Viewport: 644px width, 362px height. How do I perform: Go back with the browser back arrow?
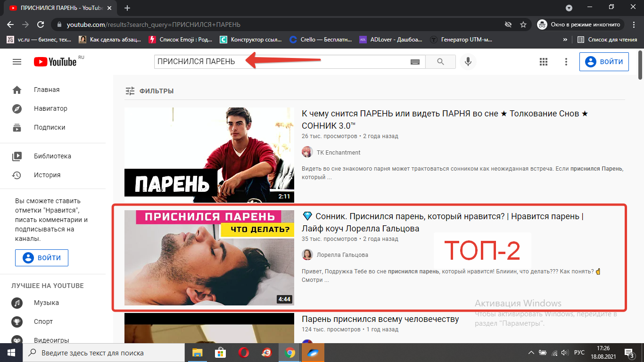coord(10,25)
